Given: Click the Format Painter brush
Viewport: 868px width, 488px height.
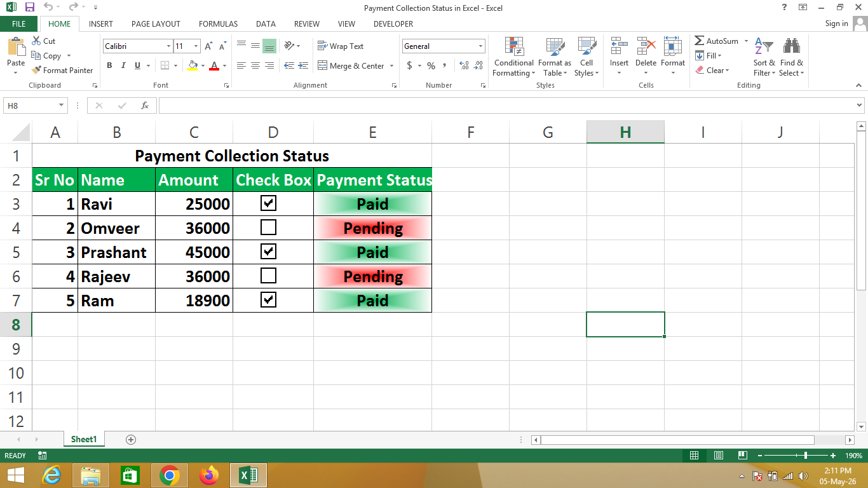Looking at the screenshot, I should pos(36,70).
